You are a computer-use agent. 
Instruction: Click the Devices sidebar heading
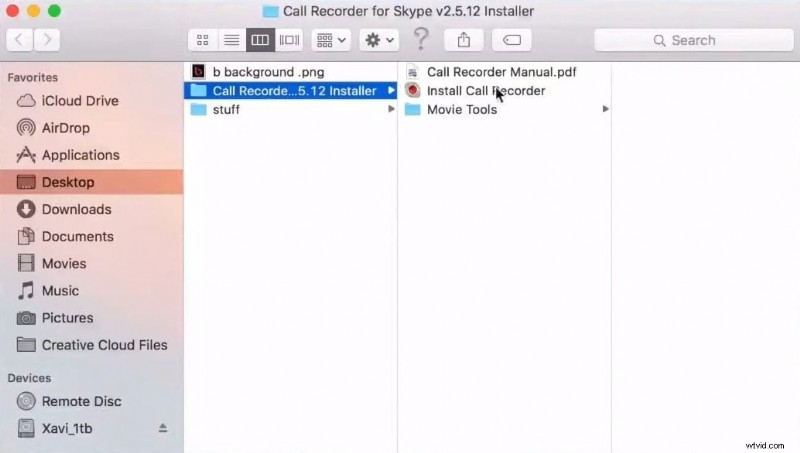coord(29,378)
